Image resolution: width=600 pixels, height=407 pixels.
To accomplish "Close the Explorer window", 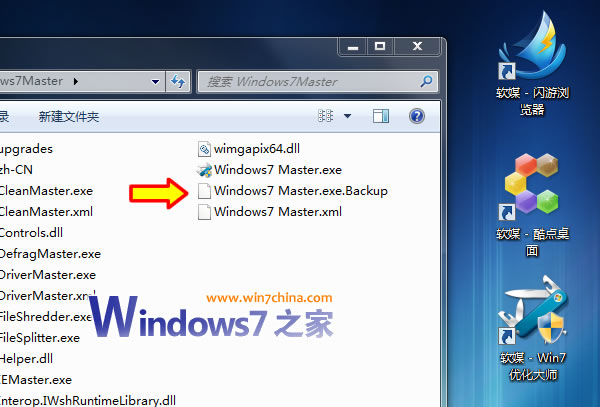I will click(417, 47).
